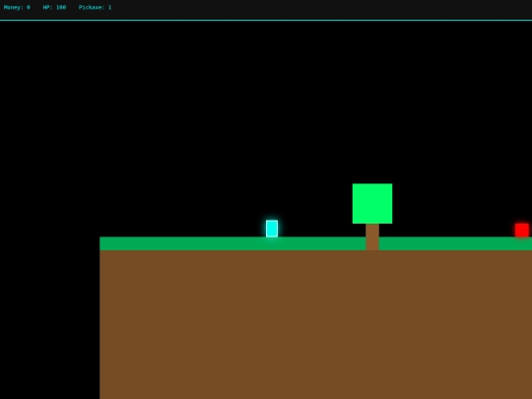Screen dimensions: 532x399
Task: Click the green tree canopy
Action: click(x=372, y=204)
